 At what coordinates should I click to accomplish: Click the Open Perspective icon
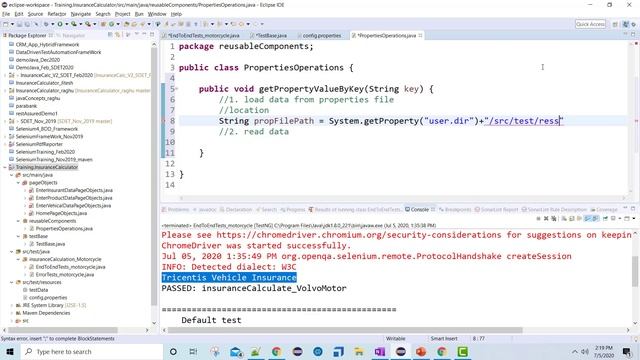pos(615,24)
